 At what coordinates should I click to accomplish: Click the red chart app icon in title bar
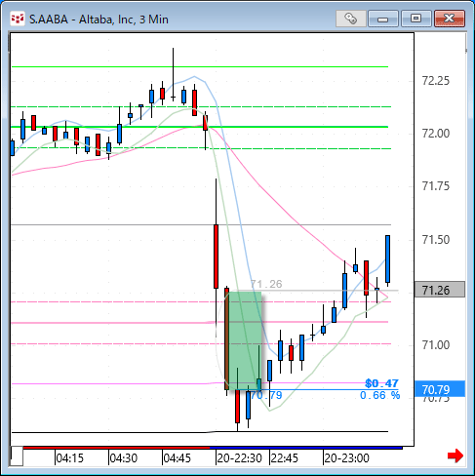tap(18, 19)
